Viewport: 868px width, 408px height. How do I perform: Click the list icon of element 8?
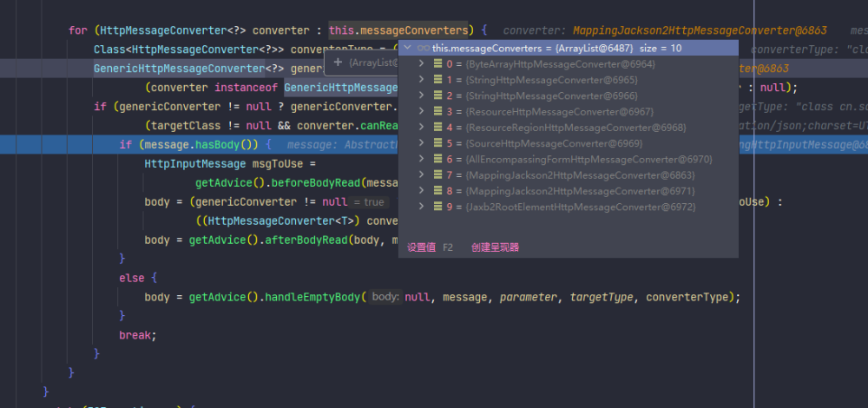pyautogui.click(x=438, y=191)
